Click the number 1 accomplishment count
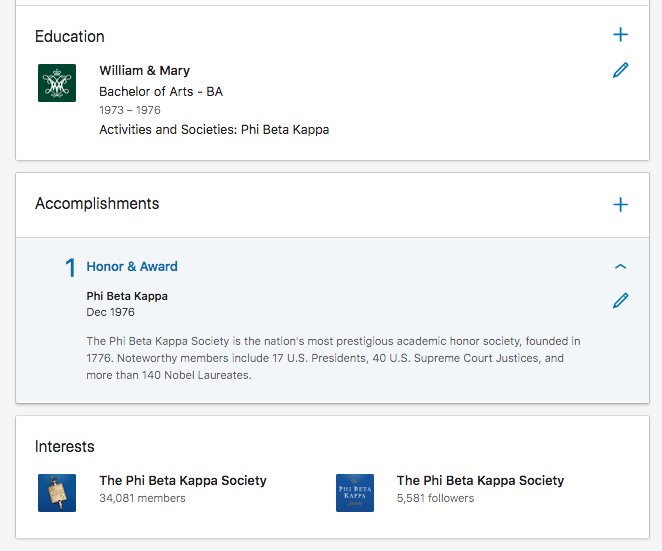Viewport: 662px width, 551px height. point(71,268)
